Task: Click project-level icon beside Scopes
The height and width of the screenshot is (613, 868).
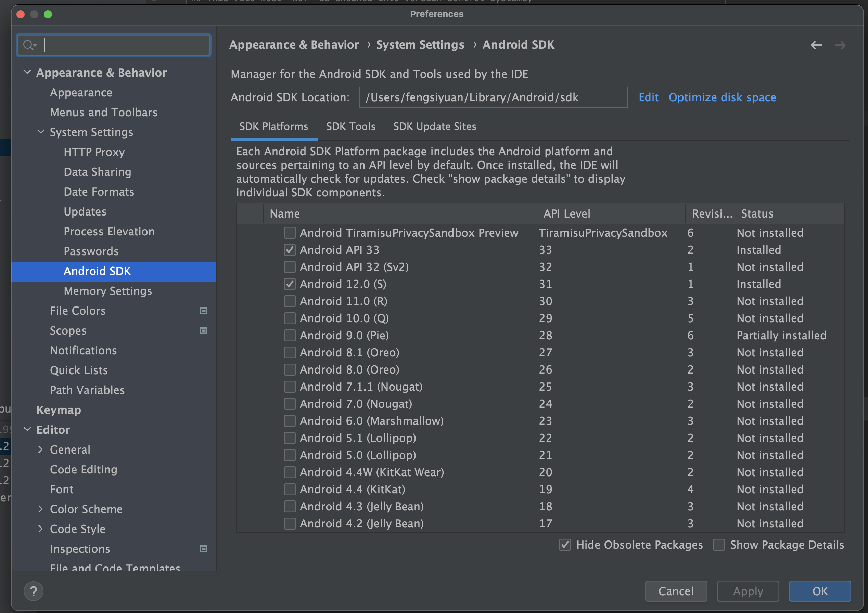Action: [203, 331]
